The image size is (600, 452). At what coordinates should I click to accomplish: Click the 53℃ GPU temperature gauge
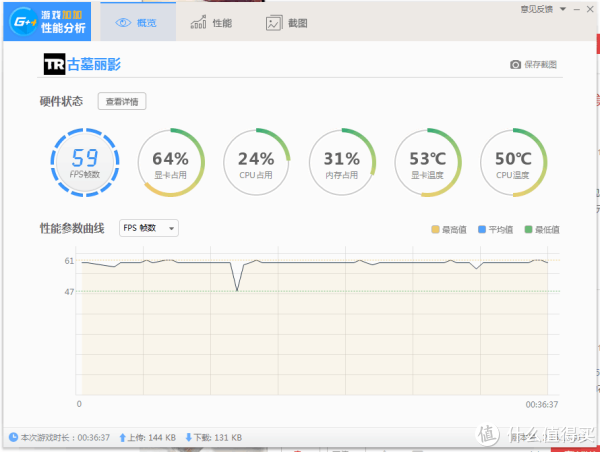pos(428,163)
